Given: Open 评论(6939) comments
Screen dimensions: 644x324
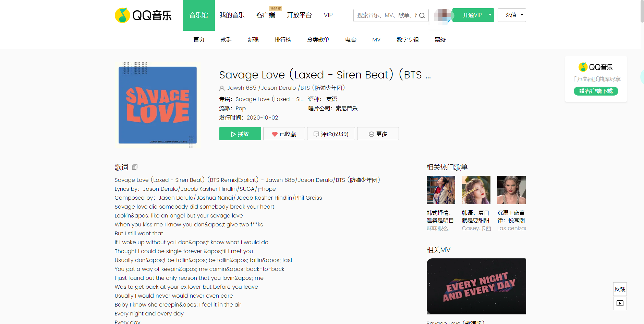Looking at the screenshot, I should pos(331,134).
